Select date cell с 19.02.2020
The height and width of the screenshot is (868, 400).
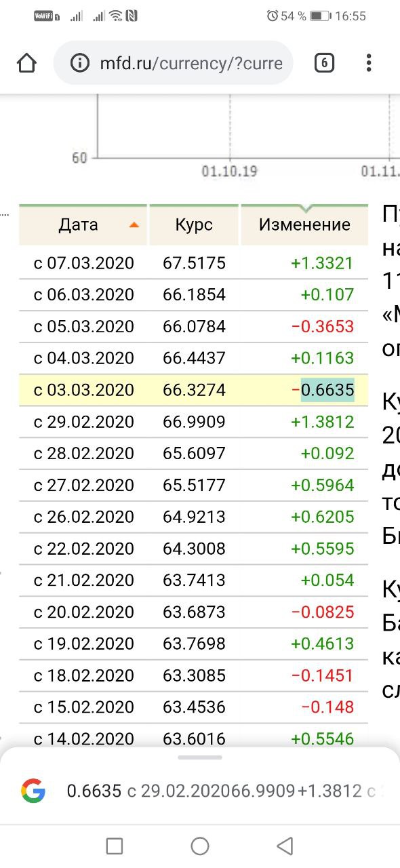pyautogui.click(x=84, y=644)
